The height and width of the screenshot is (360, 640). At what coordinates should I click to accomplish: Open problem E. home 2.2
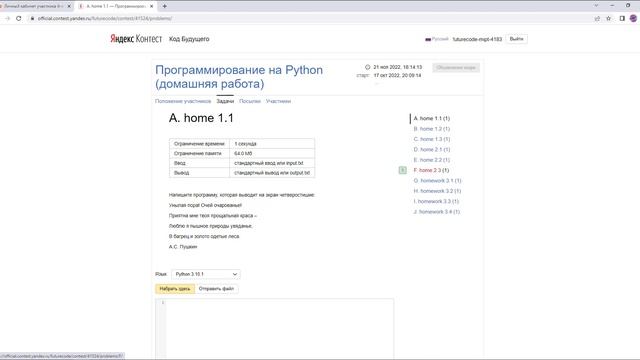pos(431,160)
